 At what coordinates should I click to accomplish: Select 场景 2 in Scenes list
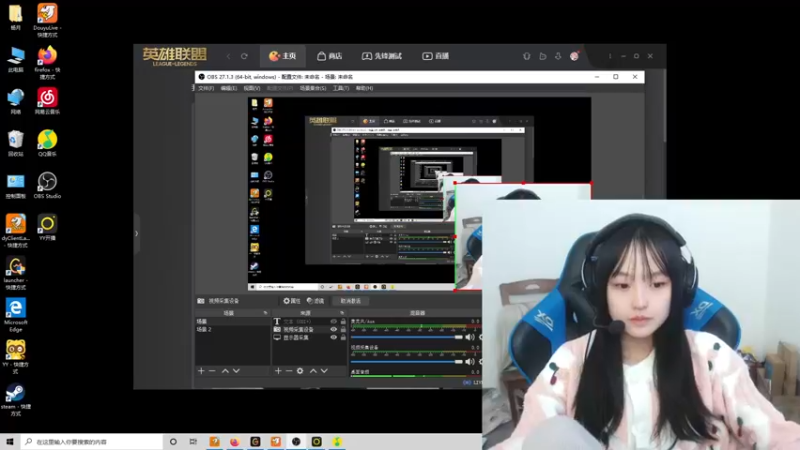tap(233, 330)
